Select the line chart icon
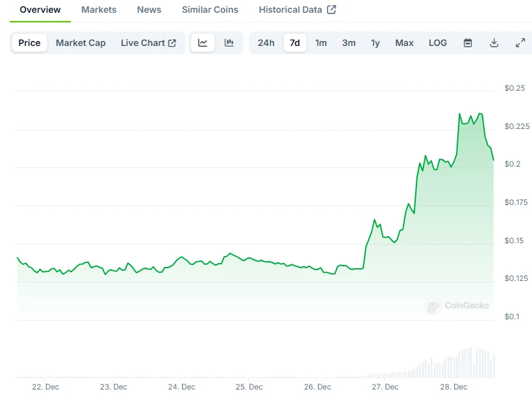Viewport: 532px width, 401px height. (x=203, y=42)
